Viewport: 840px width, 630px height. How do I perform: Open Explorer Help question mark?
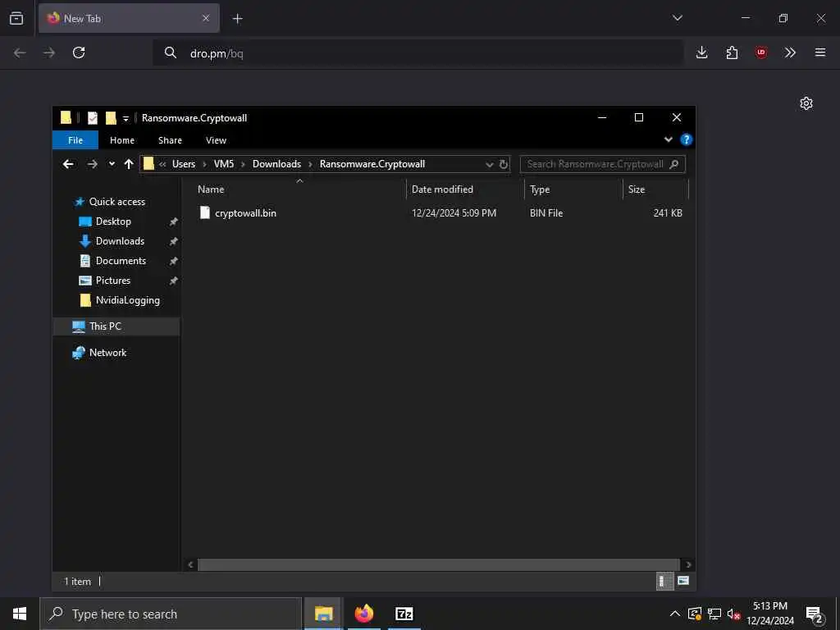(x=687, y=139)
